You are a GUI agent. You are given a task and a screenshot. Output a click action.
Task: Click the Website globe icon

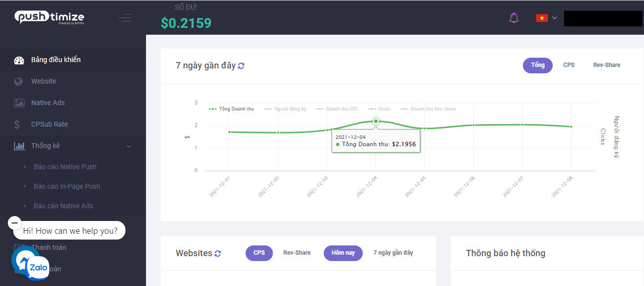pyautogui.click(x=19, y=82)
